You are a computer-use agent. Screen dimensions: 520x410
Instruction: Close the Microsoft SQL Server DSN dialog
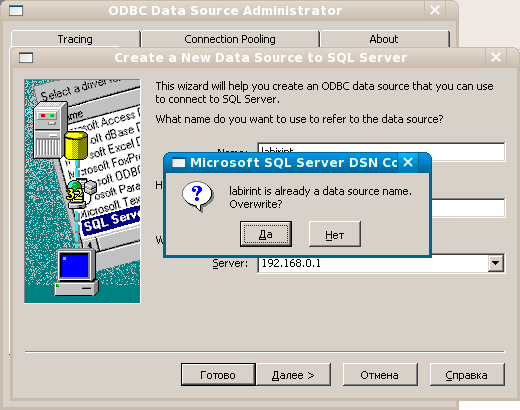click(408, 163)
